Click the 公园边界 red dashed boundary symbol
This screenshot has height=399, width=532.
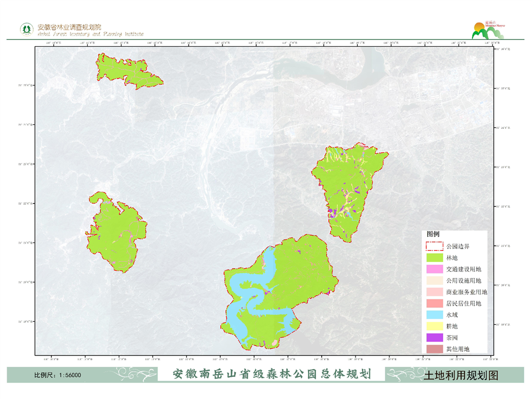(x=434, y=246)
